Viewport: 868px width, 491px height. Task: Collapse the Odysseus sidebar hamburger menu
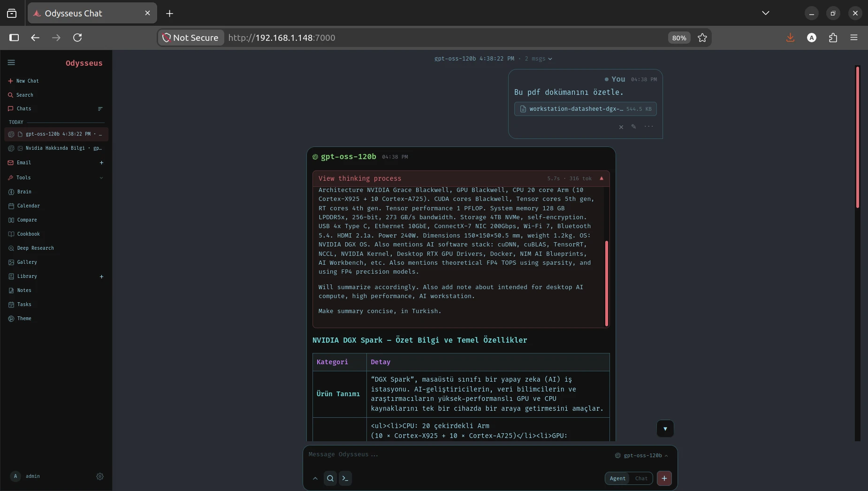click(x=11, y=62)
